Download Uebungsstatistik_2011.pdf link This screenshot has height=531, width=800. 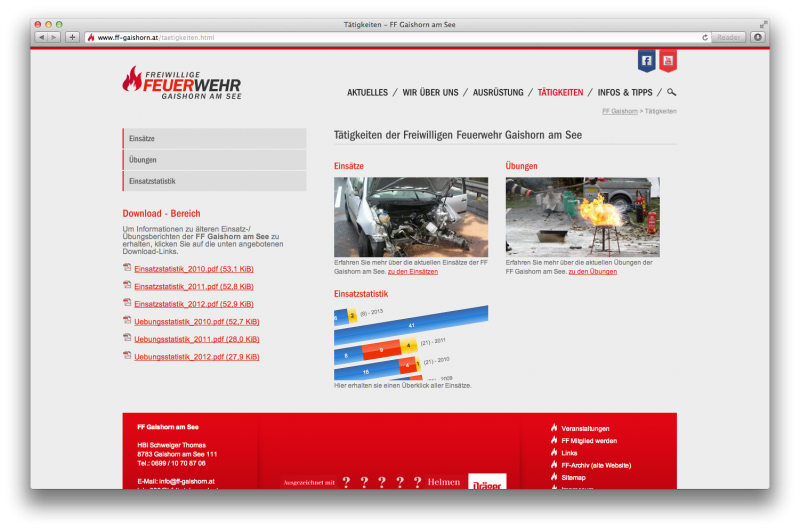click(x=197, y=339)
